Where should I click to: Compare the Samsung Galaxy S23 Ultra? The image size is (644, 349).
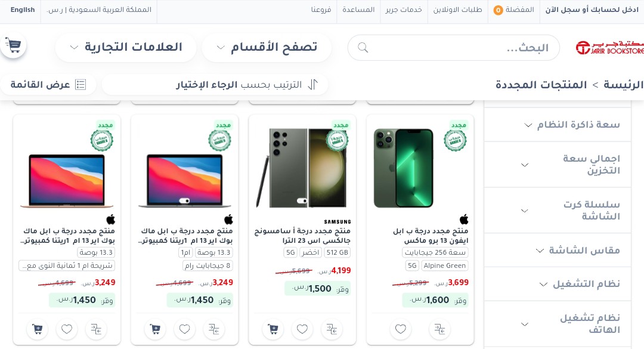[332, 329]
